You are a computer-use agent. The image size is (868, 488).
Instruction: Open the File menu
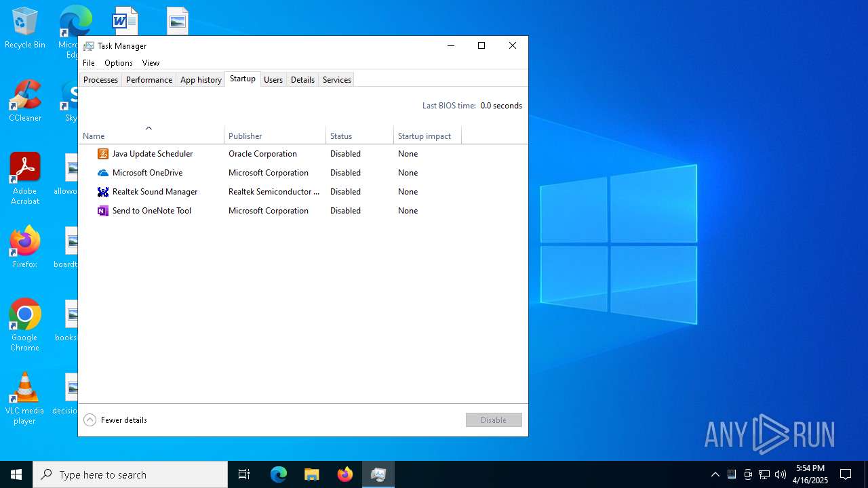89,63
